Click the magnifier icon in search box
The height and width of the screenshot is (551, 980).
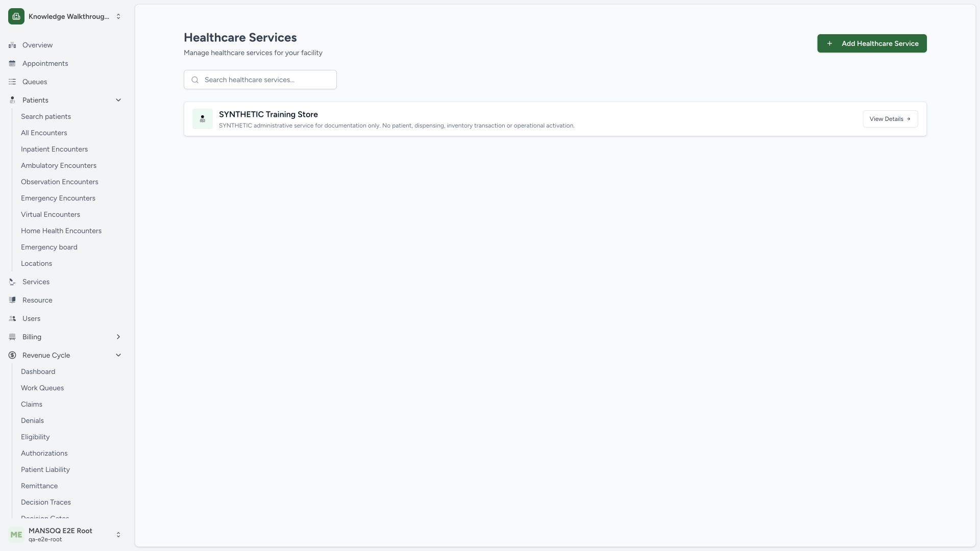(x=195, y=80)
